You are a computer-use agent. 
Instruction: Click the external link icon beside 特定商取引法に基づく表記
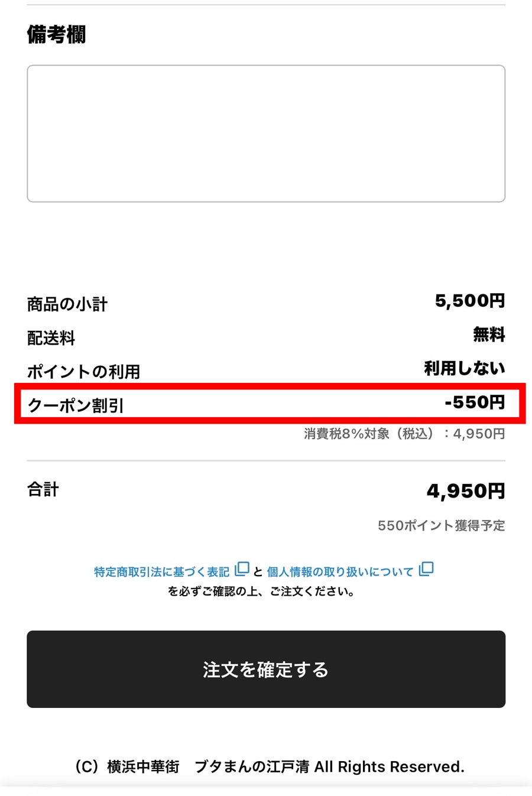coord(242,568)
